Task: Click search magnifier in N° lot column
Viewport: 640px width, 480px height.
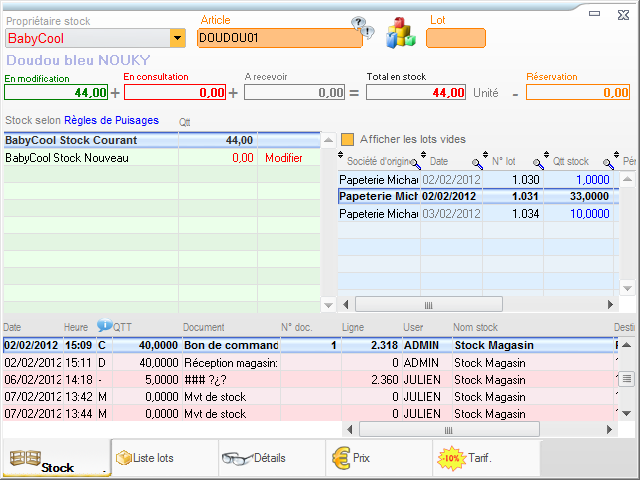Action: [x=539, y=163]
